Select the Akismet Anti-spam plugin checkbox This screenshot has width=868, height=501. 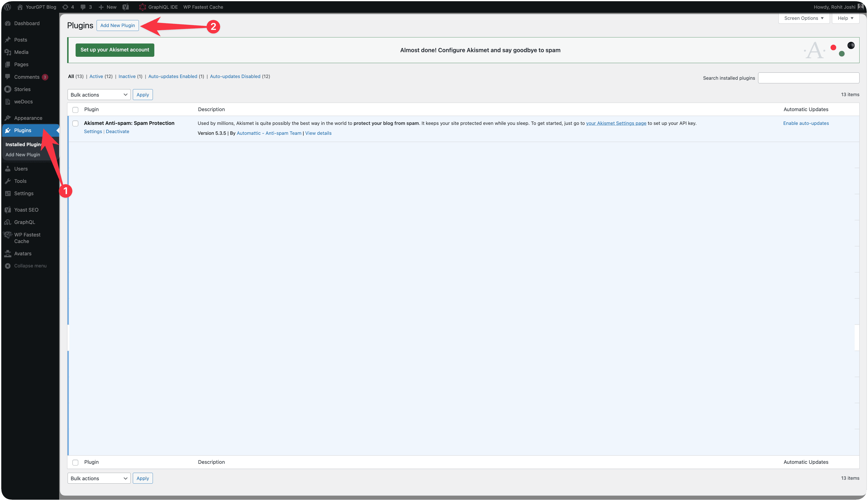tap(75, 123)
